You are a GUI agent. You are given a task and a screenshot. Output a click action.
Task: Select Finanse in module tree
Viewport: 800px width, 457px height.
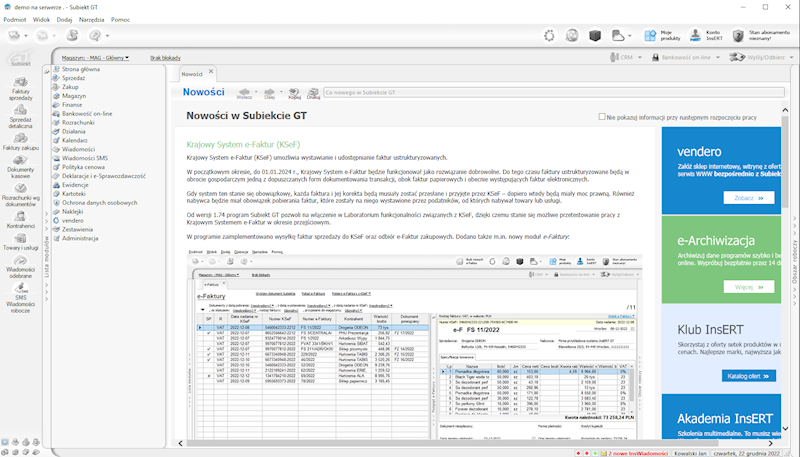(x=72, y=105)
